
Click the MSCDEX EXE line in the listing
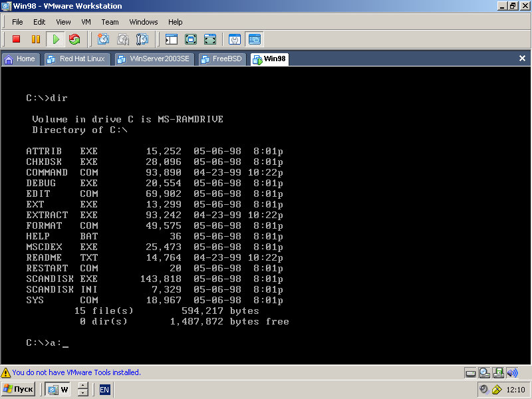[x=155, y=247]
